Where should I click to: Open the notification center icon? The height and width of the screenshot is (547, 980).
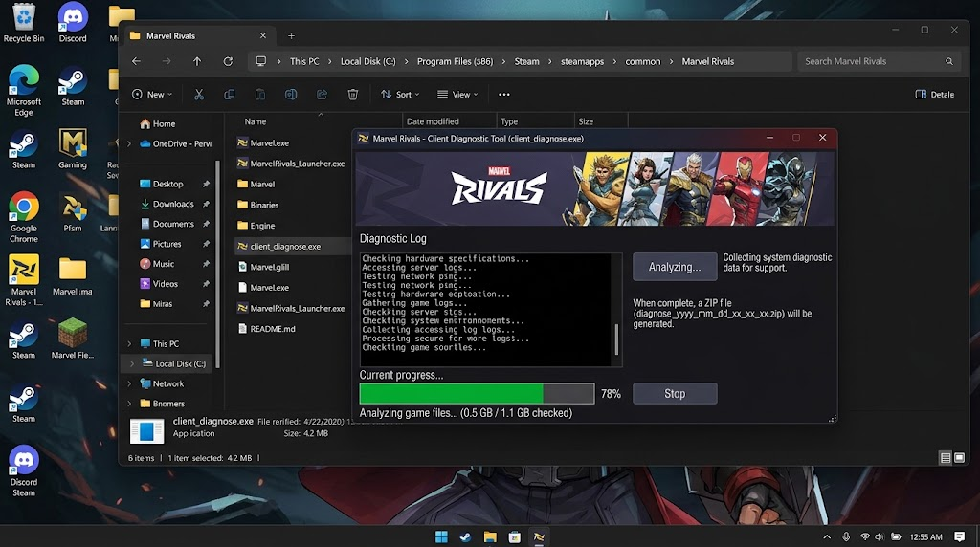959,536
